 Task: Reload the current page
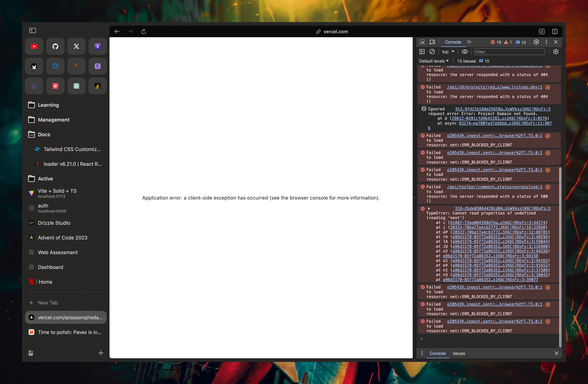coord(143,32)
